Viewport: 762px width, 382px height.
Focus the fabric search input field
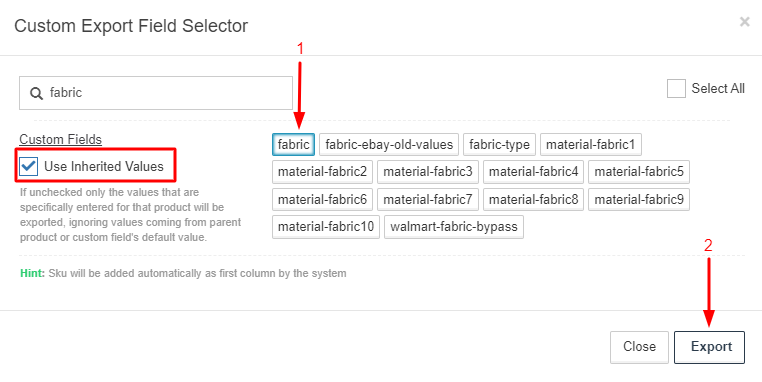[x=156, y=93]
